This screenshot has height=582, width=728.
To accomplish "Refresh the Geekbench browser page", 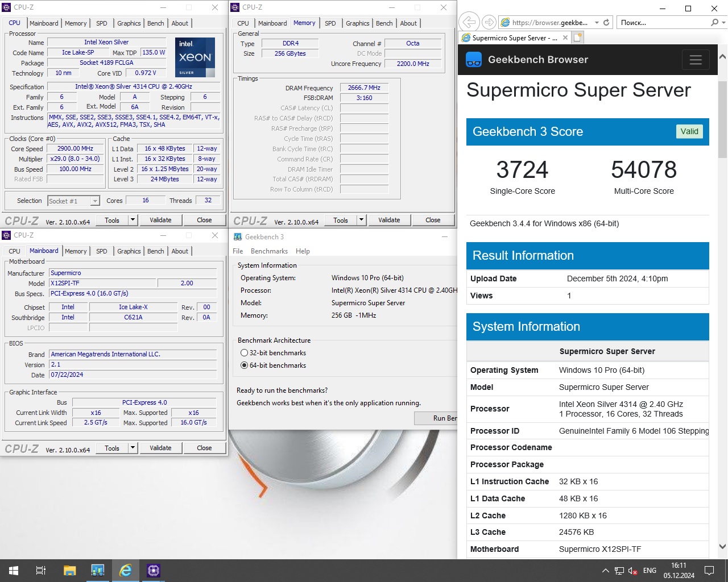I will [606, 22].
